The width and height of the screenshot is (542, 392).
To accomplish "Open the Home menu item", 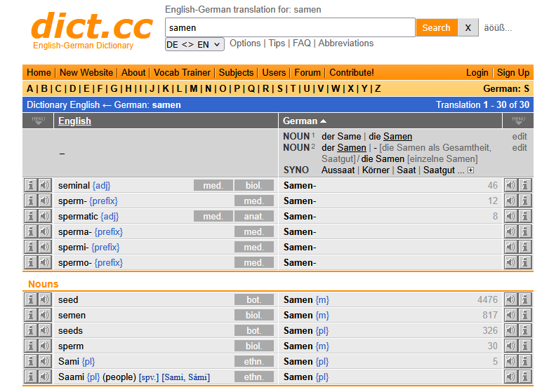I will tap(39, 72).
